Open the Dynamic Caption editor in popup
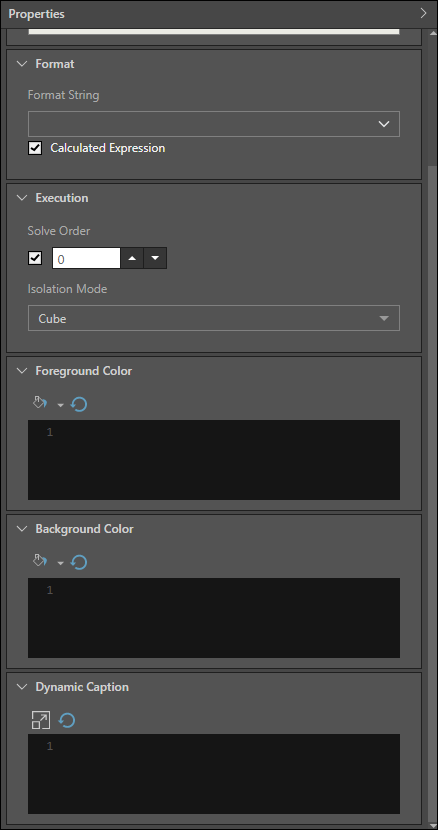Image resolution: width=438 pixels, height=830 pixels. [41, 720]
